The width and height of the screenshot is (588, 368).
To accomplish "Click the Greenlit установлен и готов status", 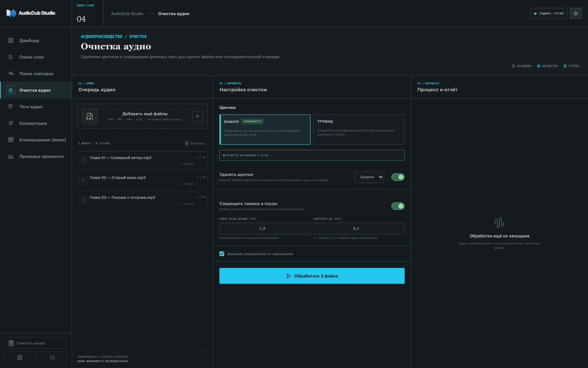I will [312, 155].
